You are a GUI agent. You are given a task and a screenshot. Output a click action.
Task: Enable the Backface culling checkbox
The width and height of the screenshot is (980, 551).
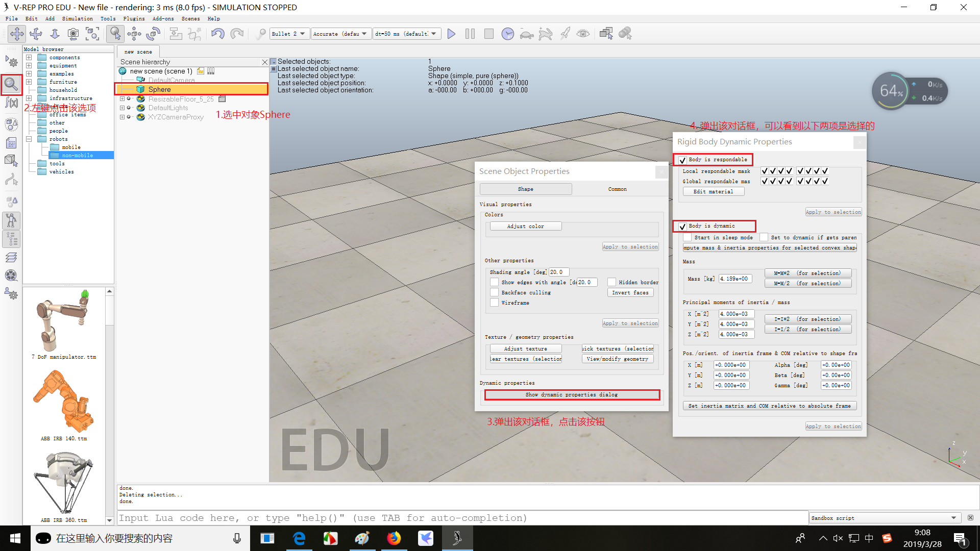(x=494, y=293)
